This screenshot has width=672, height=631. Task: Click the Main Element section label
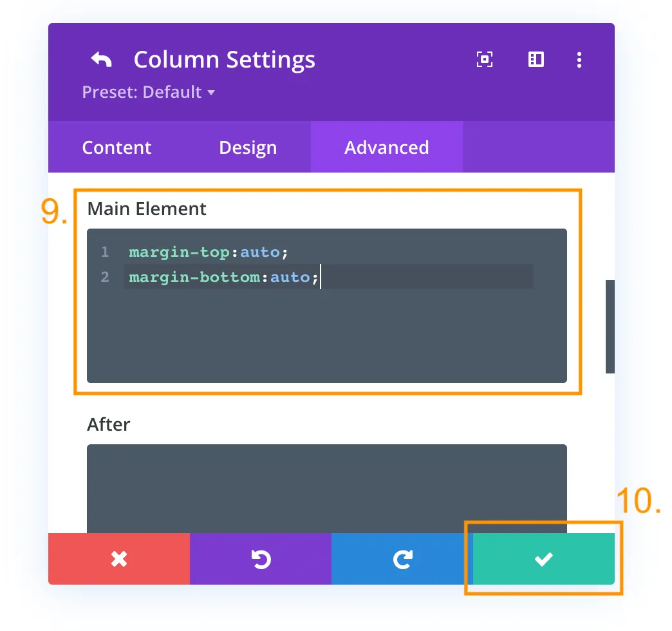[147, 209]
